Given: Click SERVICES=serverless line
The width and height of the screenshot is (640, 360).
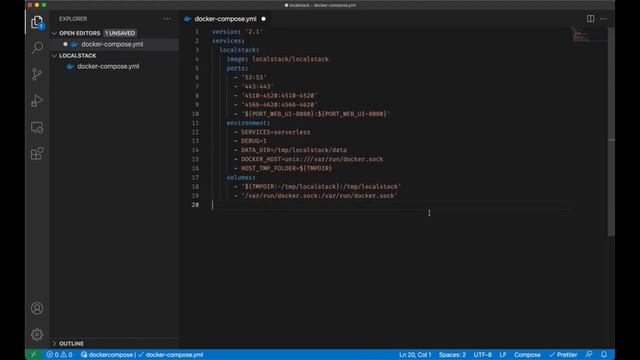Looking at the screenshot, I should click(272, 132).
